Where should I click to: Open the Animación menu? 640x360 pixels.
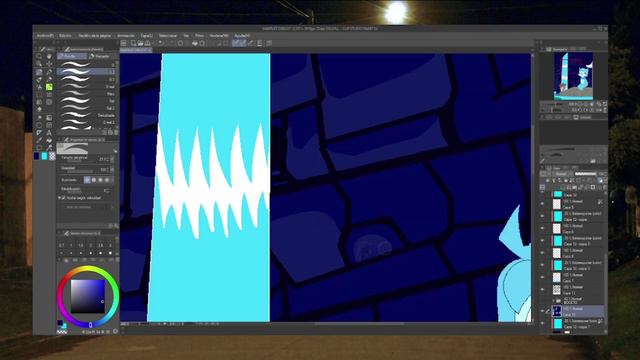pyautogui.click(x=126, y=36)
